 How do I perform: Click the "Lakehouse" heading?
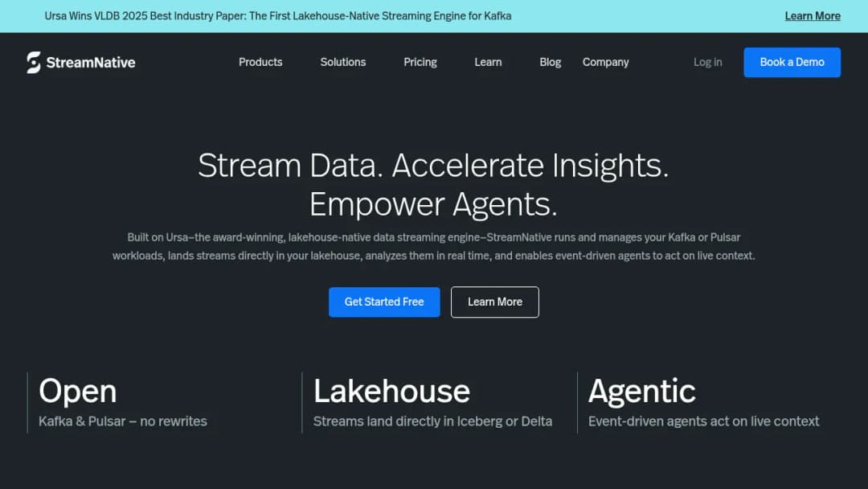[391, 391]
